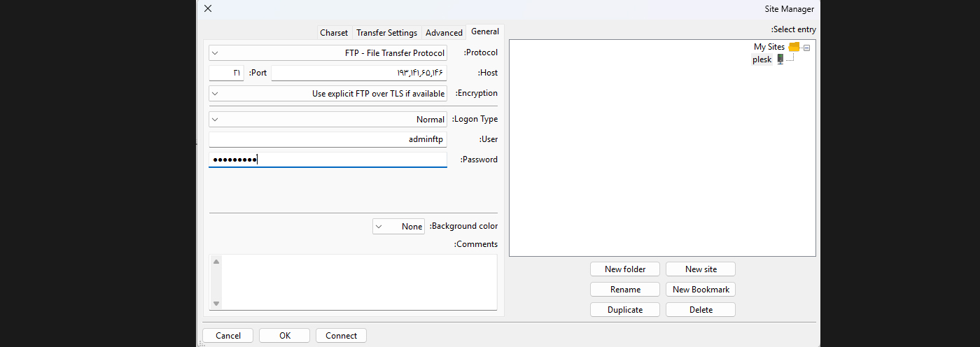
Task: Click the Connect button
Action: (x=341, y=336)
